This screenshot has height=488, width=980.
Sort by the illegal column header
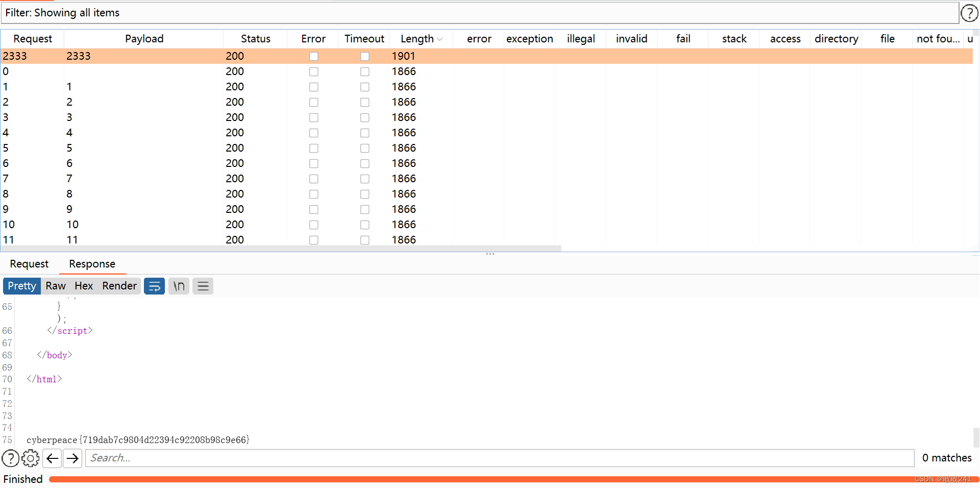581,39
